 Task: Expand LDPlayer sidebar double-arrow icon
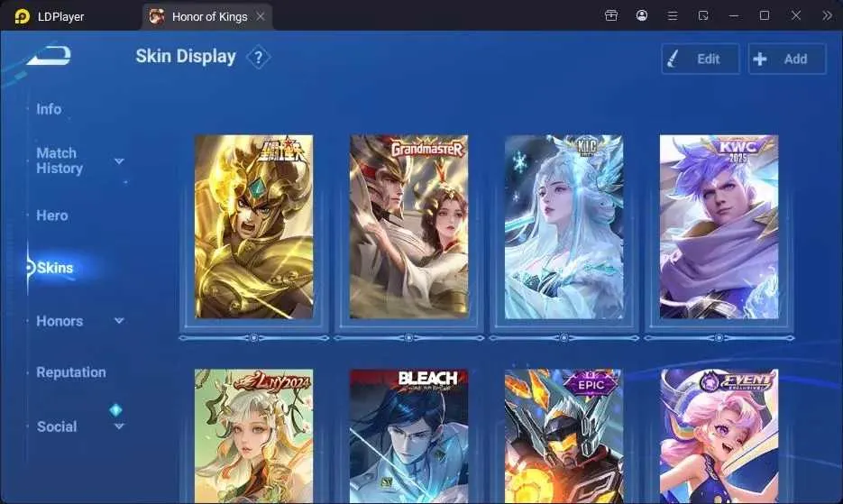click(x=827, y=15)
